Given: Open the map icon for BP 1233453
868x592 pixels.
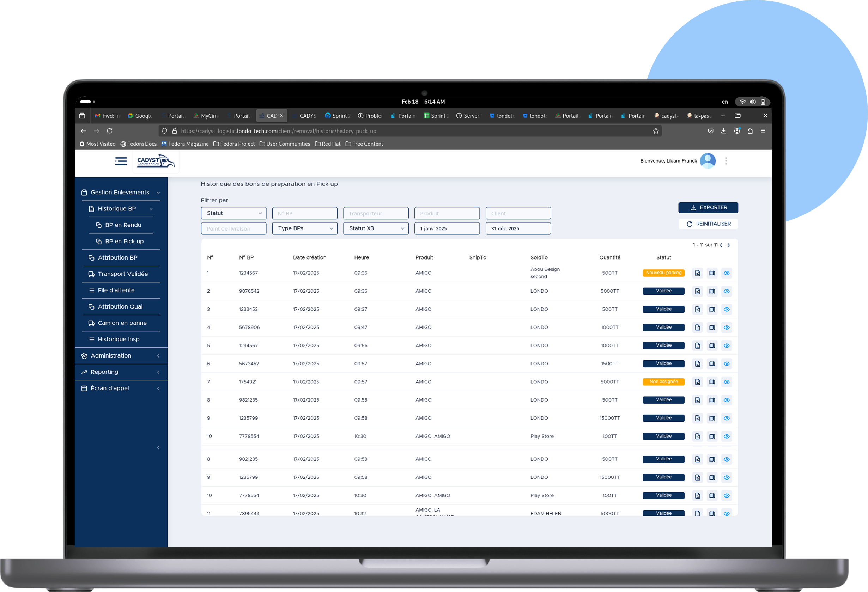Looking at the screenshot, I should [x=712, y=309].
